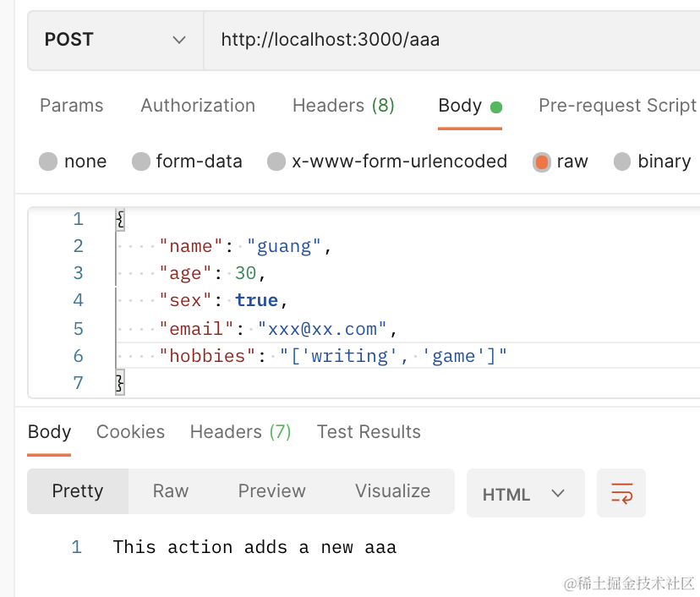Click the wrap lines icon in response toolbar
Image resolution: width=700 pixels, height=597 pixels.
[x=621, y=493]
